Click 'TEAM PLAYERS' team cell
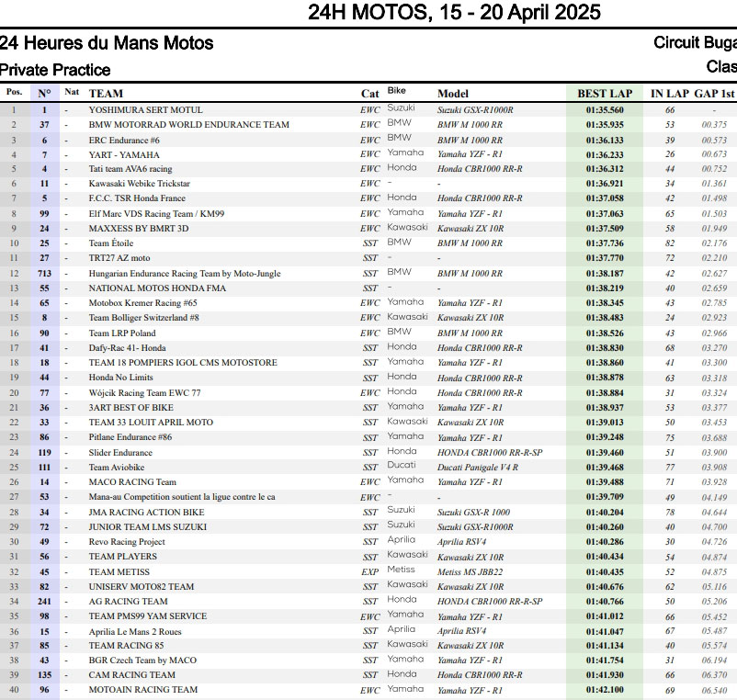Viewport: 737px width, 700px height. click(123, 557)
